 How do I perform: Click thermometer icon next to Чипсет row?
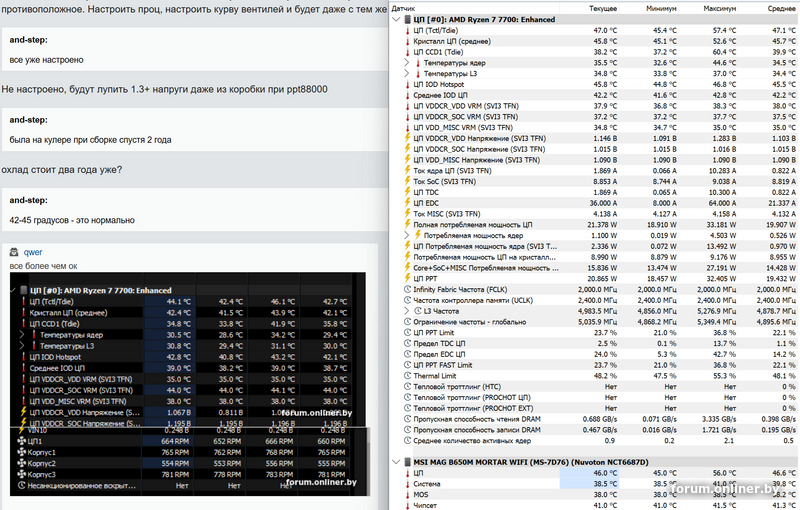(407, 505)
